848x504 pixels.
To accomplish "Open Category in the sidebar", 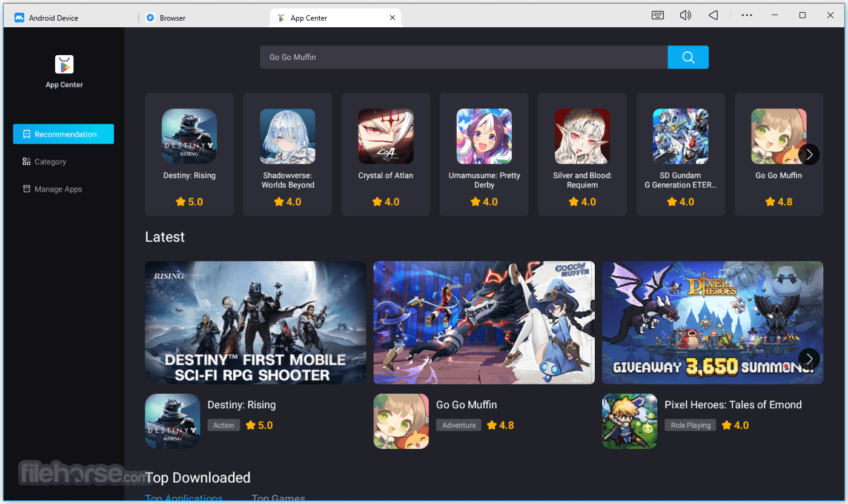I will point(44,162).
